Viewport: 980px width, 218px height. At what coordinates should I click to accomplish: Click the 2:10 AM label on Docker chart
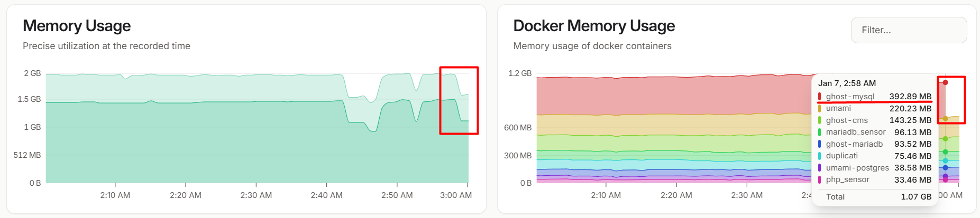pyautogui.click(x=606, y=195)
